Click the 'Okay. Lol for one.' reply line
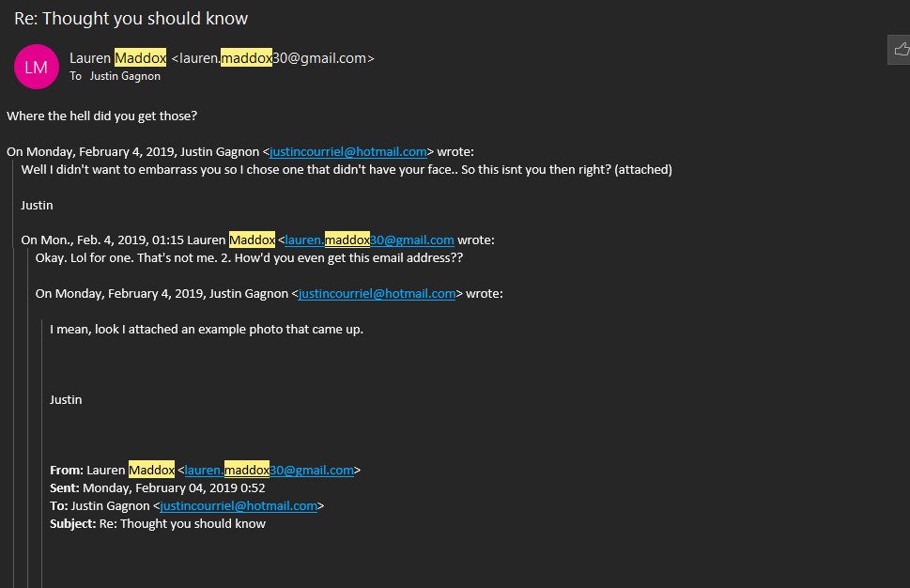Viewport: 910px width, 588px height. (x=249, y=257)
